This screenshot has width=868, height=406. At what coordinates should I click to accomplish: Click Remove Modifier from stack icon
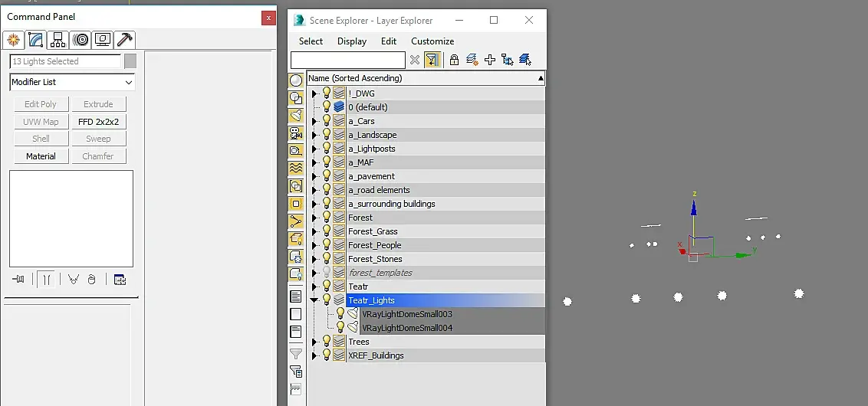(x=92, y=280)
